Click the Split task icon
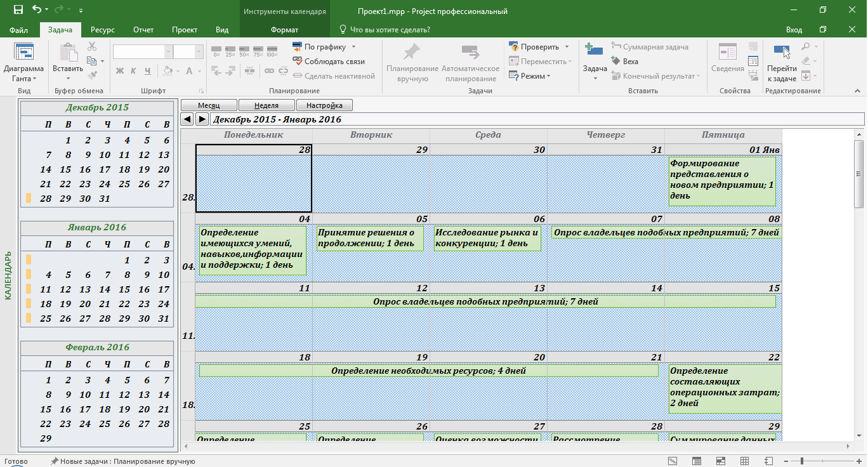Screen dimensions: 868x467 pos(248,71)
